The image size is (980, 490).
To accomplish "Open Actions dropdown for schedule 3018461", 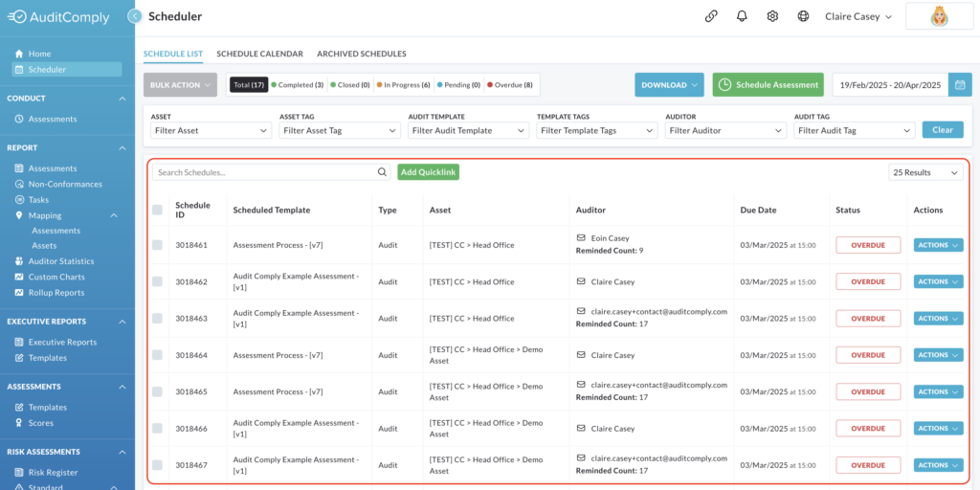I will pos(938,245).
